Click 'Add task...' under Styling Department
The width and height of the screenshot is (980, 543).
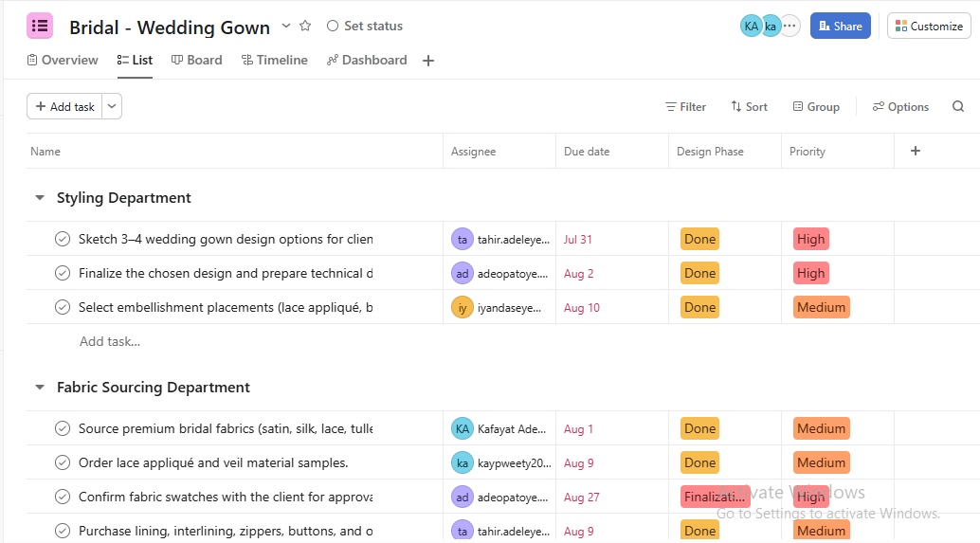(x=110, y=341)
